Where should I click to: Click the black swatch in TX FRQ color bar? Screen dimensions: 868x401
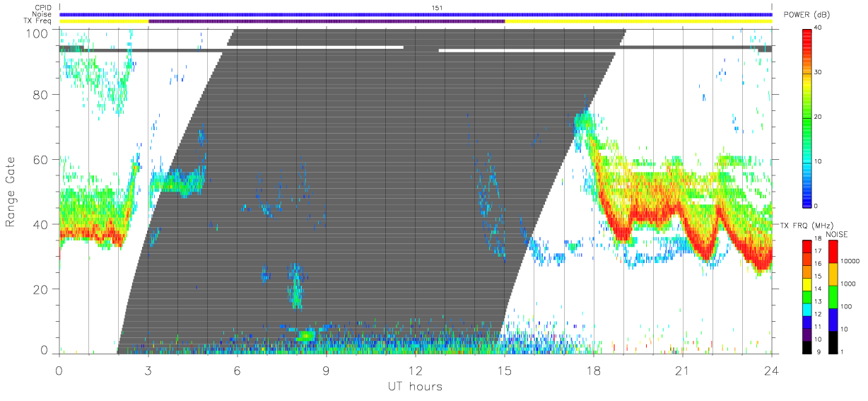click(x=807, y=349)
